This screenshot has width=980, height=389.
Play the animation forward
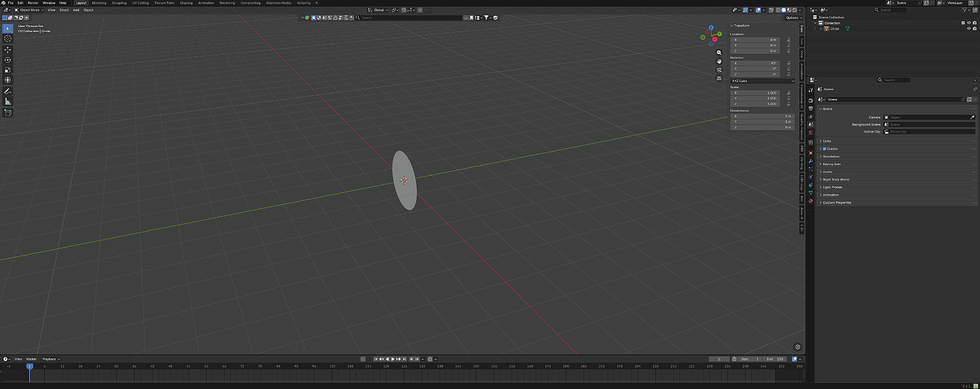[x=393, y=359]
